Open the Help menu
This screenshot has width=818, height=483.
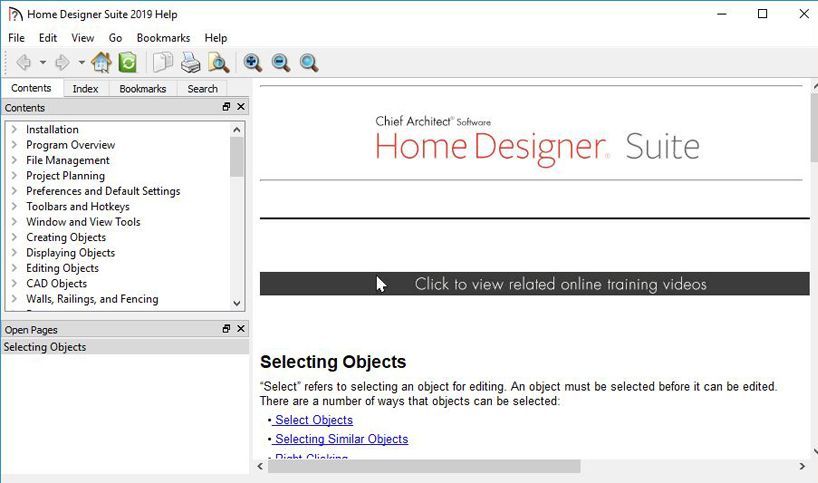click(x=215, y=38)
